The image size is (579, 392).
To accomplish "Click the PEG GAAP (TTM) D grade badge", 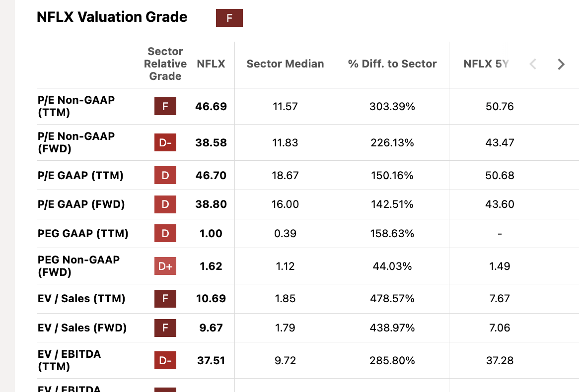I will coord(165,234).
